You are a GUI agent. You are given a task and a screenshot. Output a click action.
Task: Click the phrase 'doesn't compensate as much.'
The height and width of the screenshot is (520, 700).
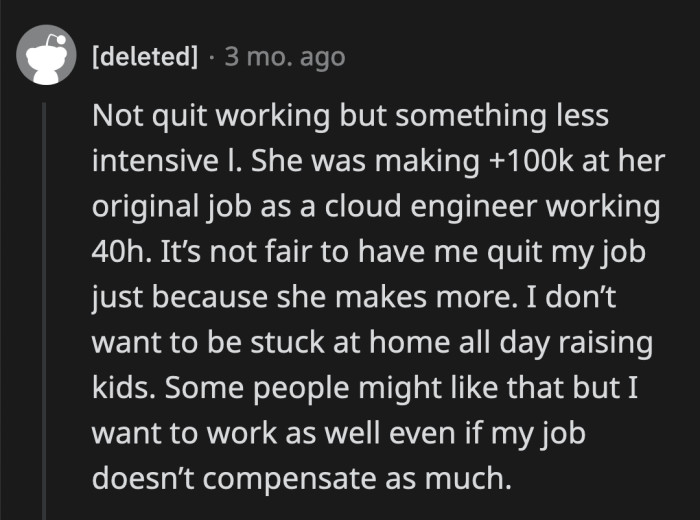[301, 479]
